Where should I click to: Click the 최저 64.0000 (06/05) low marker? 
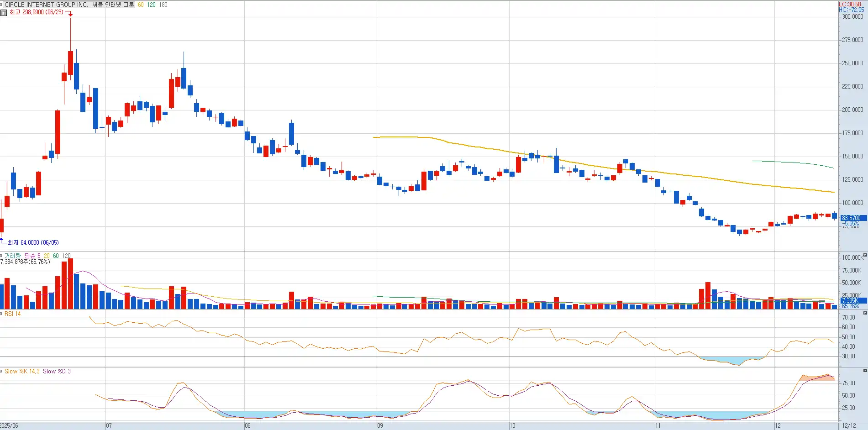33,242
